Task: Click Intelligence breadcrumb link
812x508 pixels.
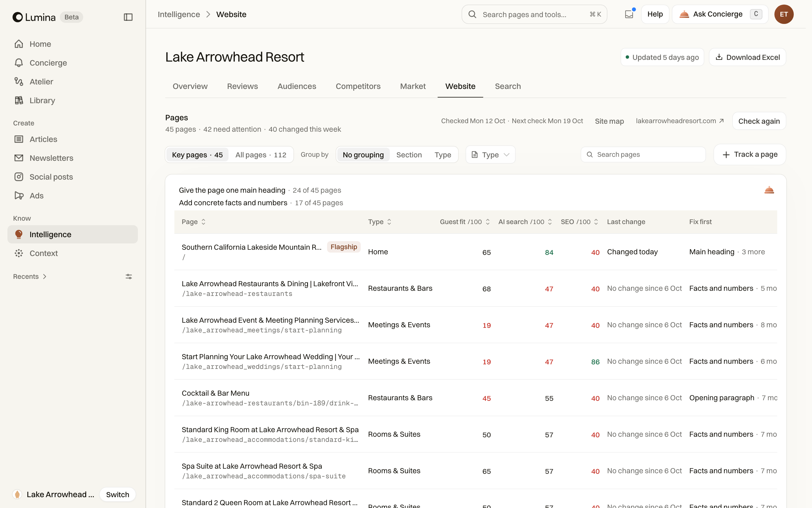Action: (x=179, y=14)
